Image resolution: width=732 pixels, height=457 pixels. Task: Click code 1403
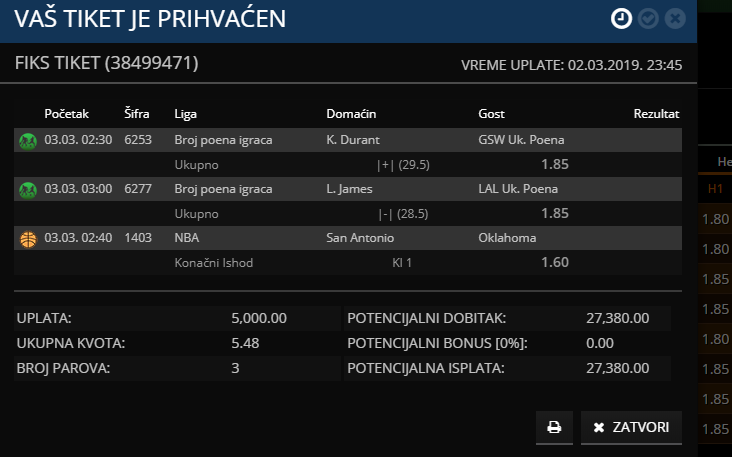[x=138, y=238]
